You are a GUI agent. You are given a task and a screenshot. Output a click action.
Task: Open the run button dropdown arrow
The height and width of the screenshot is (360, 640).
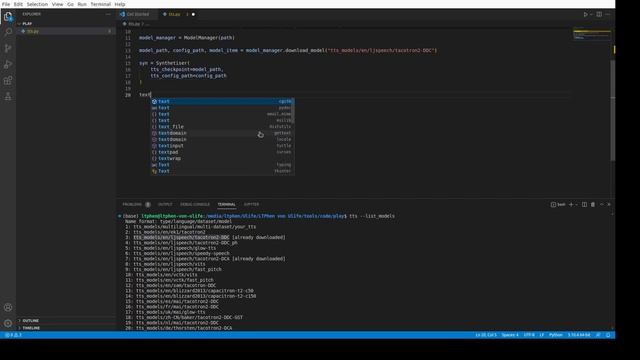pyautogui.click(x=591, y=14)
